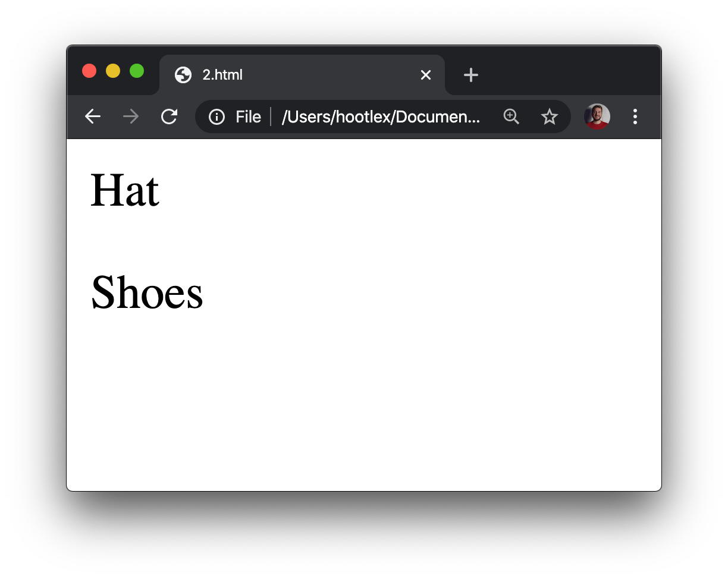Image resolution: width=728 pixels, height=579 pixels.
Task: Close the window with the red button
Action: [89, 71]
